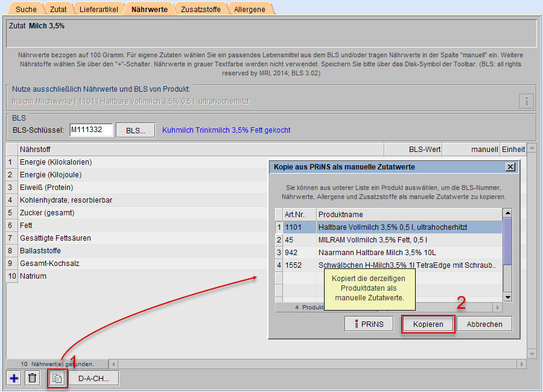The width and height of the screenshot is (543, 392).
Task: Select the Allergene tab
Action: click(251, 9)
